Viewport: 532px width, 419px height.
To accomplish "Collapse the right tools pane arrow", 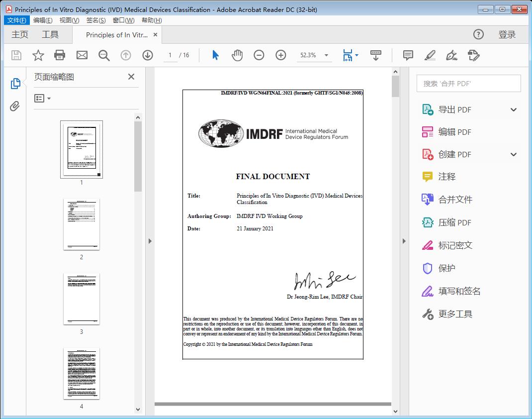I will click(x=404, y=241).
